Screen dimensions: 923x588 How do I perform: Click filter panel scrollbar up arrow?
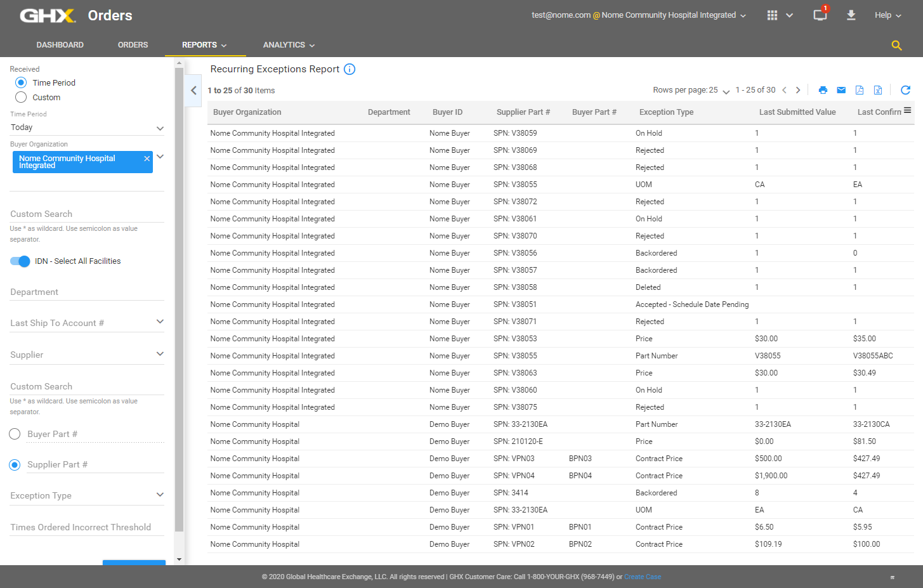point(179,63)
